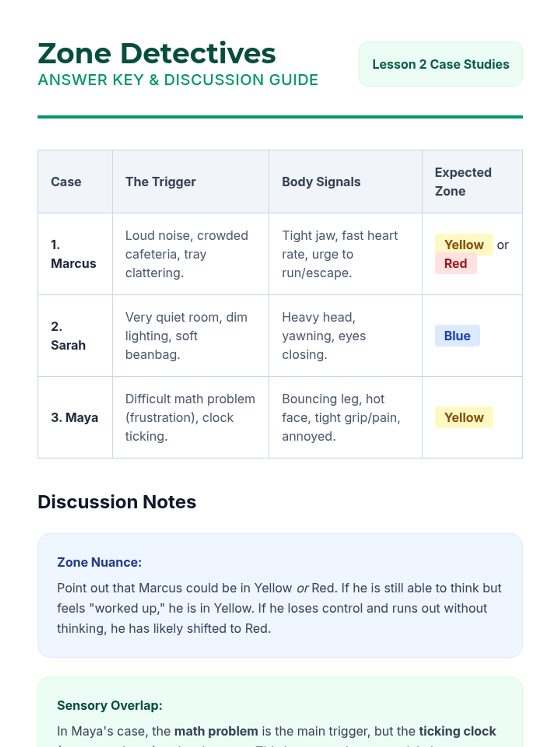Click the Yellow zone badge in Maya's row
This screenshot has width=560, height=747.
click(464, 417)
